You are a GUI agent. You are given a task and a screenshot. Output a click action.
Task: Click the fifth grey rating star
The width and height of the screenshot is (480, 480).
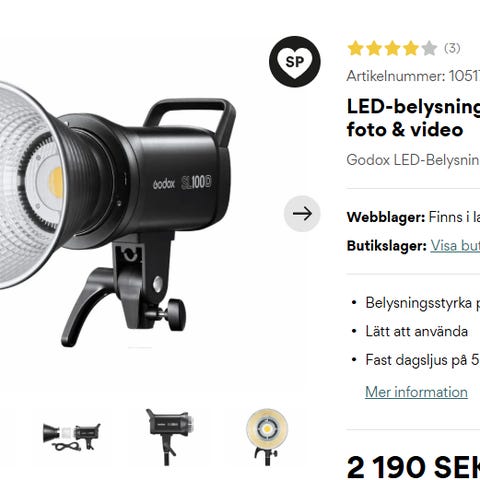point(429,49)
